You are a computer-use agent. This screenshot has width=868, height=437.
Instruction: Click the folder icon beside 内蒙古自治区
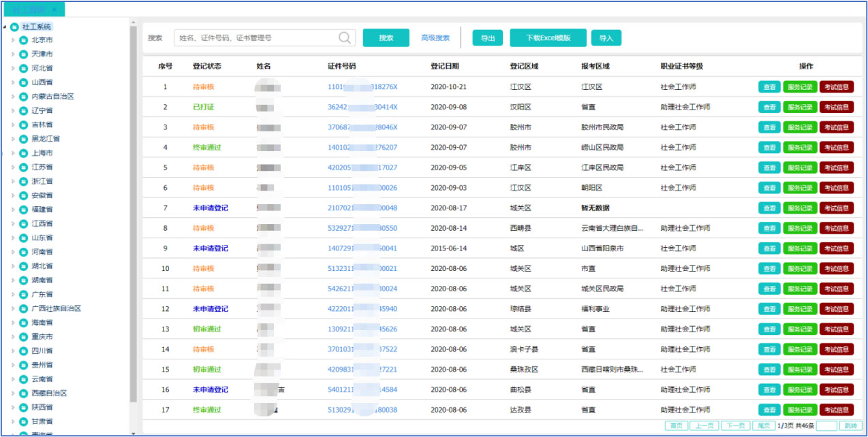(24, 97)
